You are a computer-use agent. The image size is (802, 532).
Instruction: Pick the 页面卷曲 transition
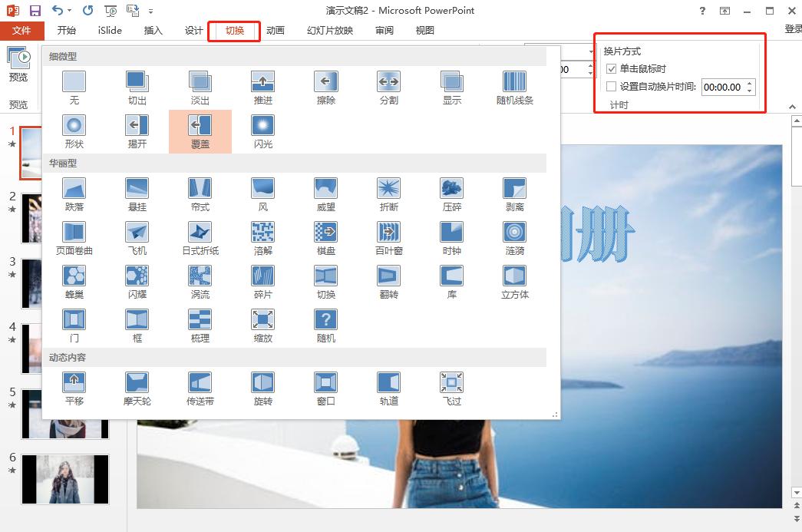(74, 239)
